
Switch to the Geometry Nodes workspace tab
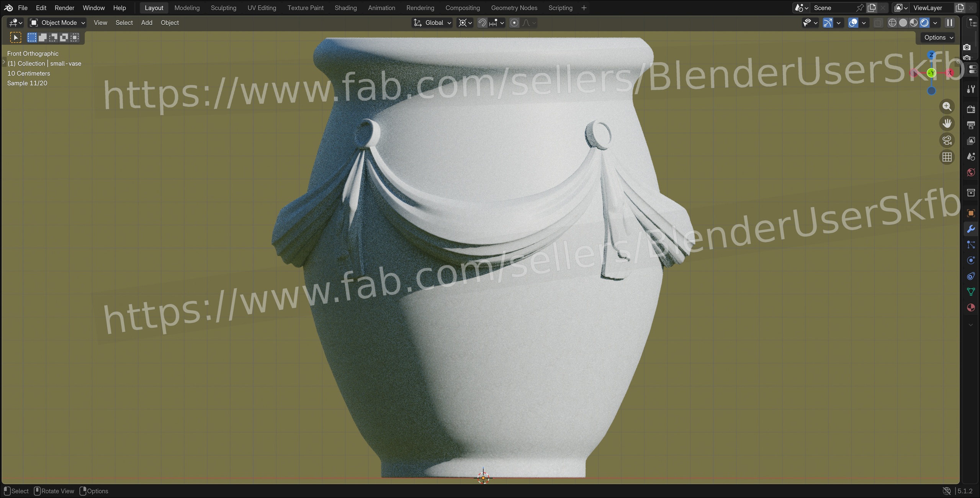514,8
